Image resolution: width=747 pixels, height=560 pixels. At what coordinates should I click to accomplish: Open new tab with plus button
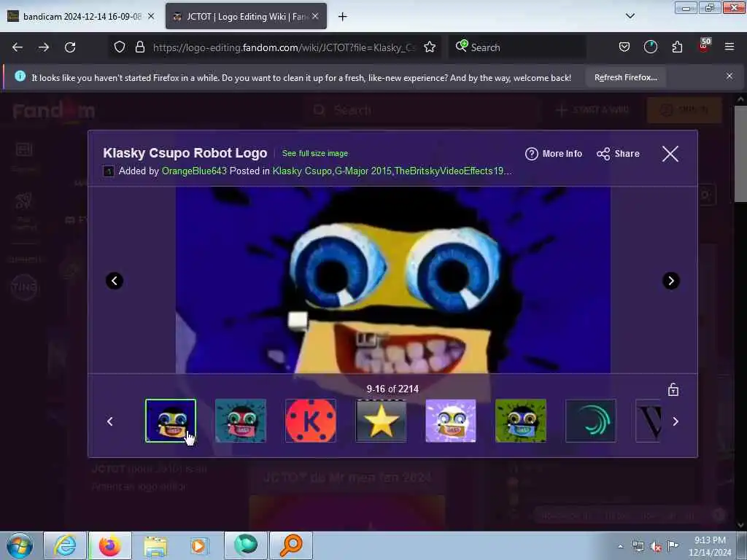point(343,17)
